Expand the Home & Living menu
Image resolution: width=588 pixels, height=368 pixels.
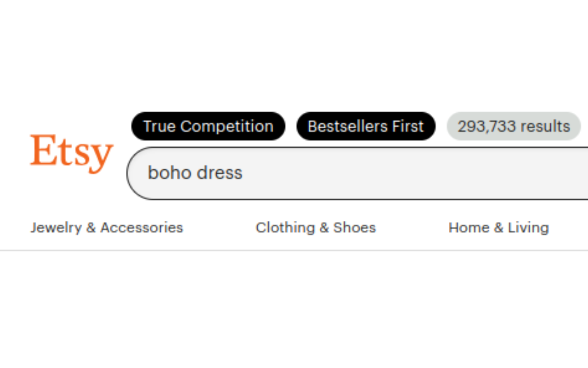498,228
